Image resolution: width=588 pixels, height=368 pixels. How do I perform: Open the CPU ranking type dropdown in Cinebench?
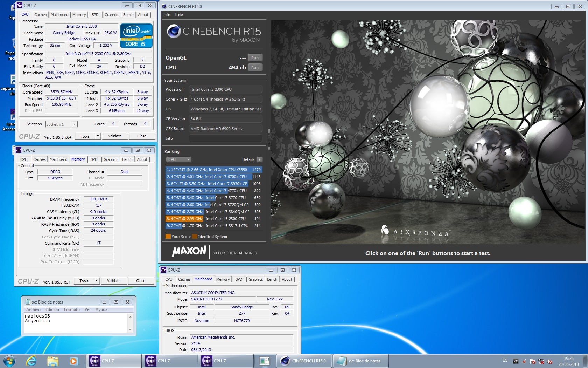[178, 159]
